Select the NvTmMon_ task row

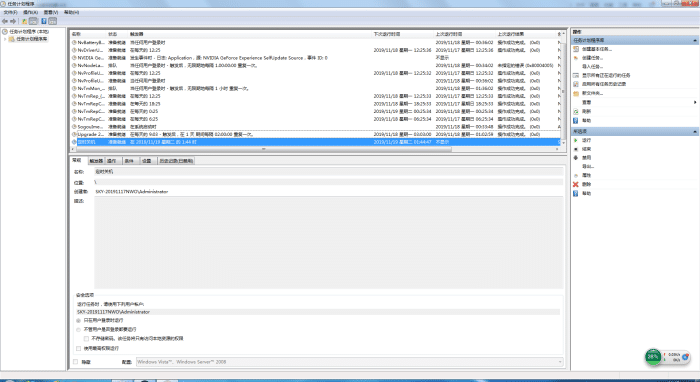(x=316, y=88)
